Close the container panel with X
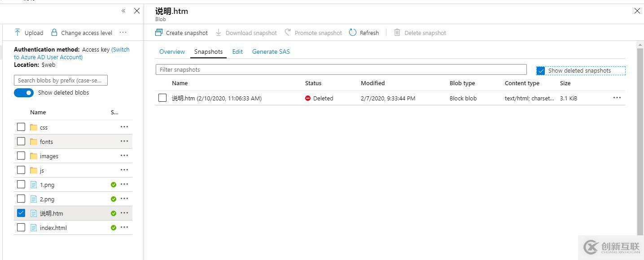The image size is (644, 260). (137, 11)
